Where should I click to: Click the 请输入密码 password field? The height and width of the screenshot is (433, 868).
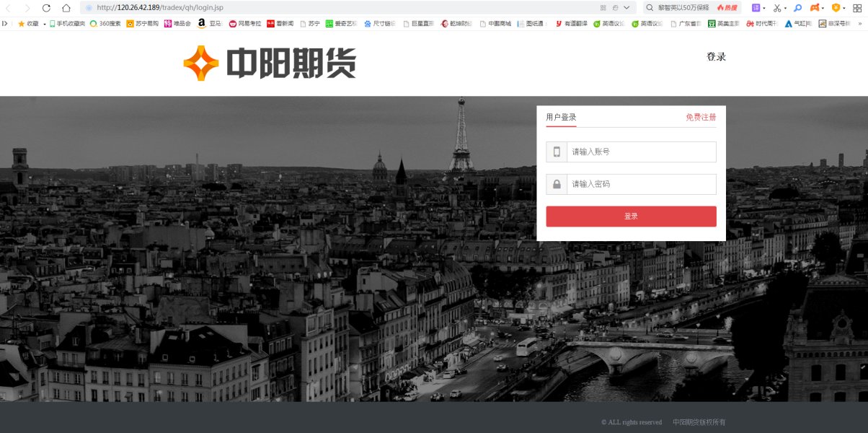(642, 184)
